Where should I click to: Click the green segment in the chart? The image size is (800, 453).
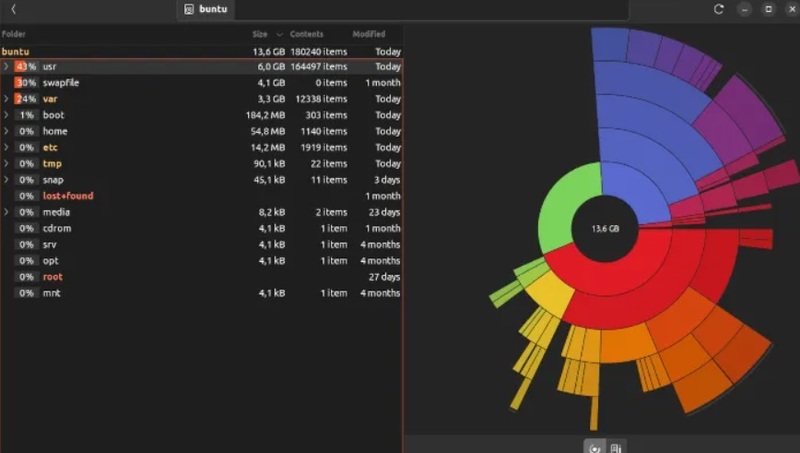coord(566,205)
